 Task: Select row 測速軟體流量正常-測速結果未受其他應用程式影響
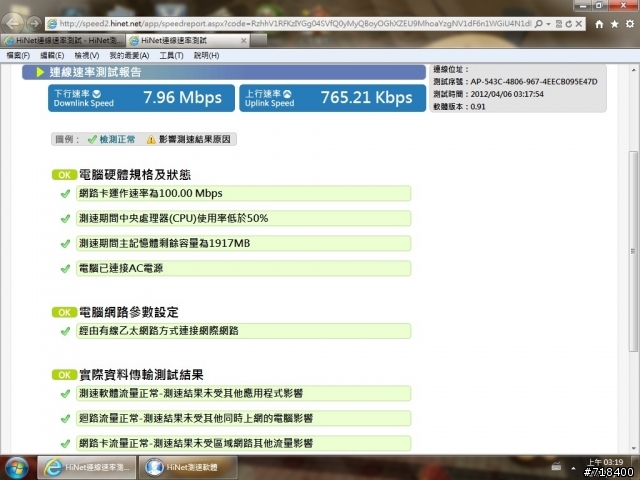pos(243,393)
